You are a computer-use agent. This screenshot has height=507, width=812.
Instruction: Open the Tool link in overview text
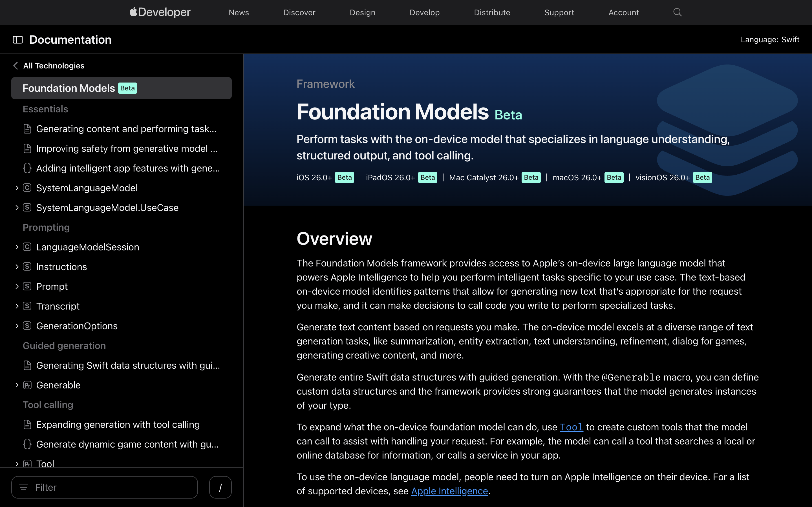571,427
